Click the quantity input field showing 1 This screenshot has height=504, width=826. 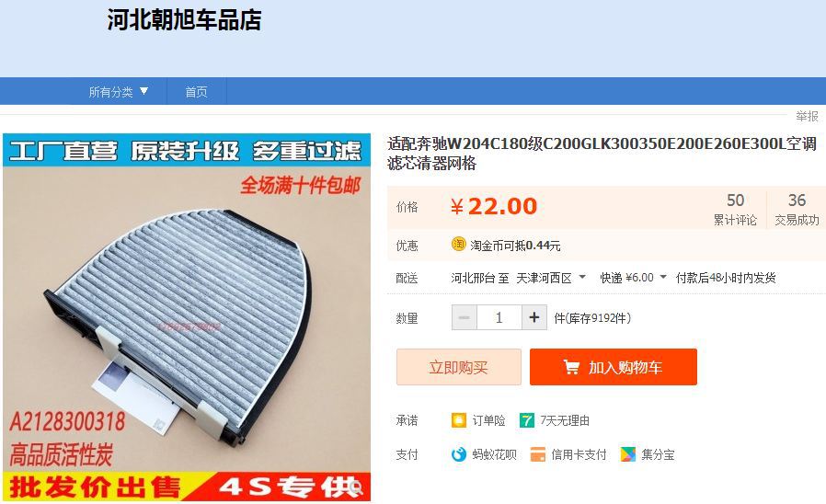click(499, 317)
